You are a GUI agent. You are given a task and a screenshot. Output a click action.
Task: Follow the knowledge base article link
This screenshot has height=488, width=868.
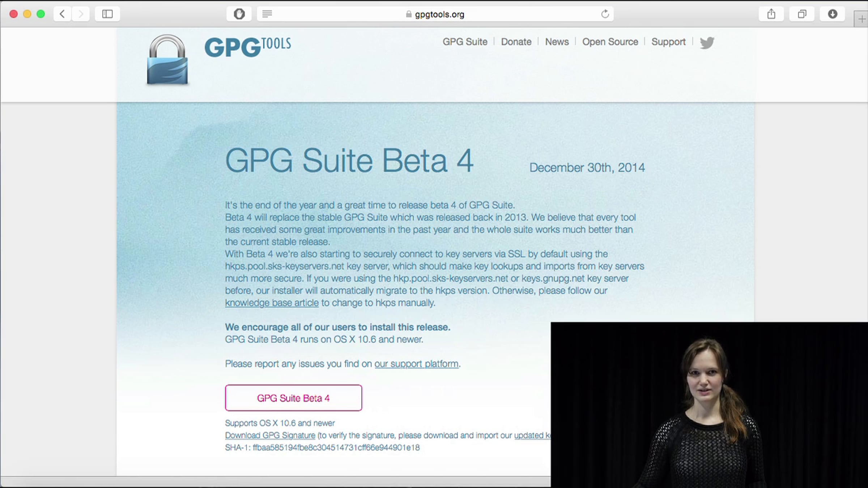tap(272, 303)
